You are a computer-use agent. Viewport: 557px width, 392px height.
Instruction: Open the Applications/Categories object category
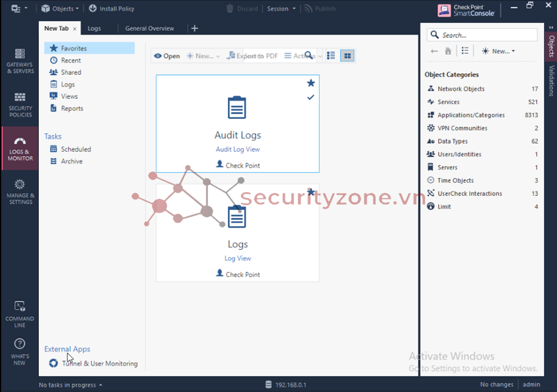pyautogui.click(x=482, y=115)
